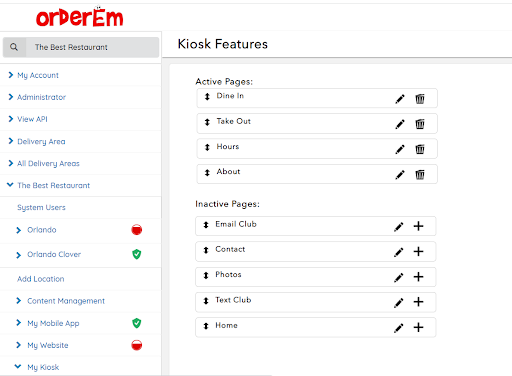This screenshot has width=512, height=376.
Task: Expand the My Account section
Action: (x=33, y=75)
